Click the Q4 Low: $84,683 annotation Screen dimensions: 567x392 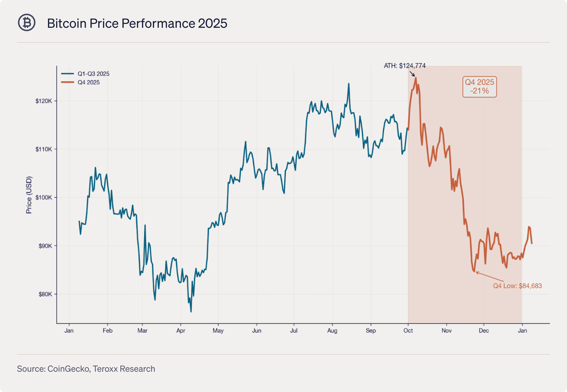coord(517,286)
